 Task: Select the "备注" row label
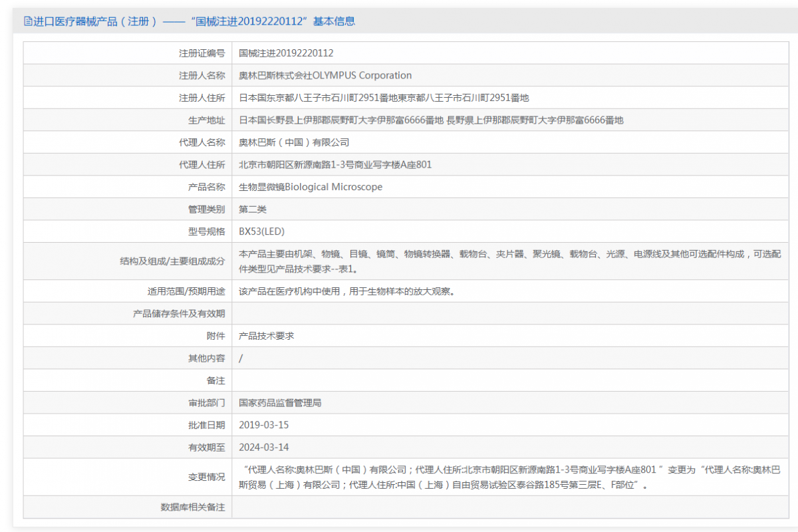(216, 380)
